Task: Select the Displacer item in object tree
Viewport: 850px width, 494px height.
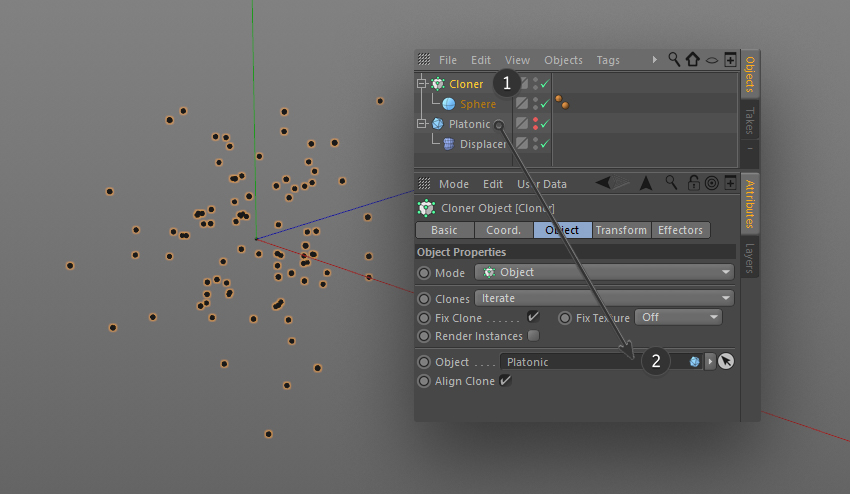Action: coord(482,144)
